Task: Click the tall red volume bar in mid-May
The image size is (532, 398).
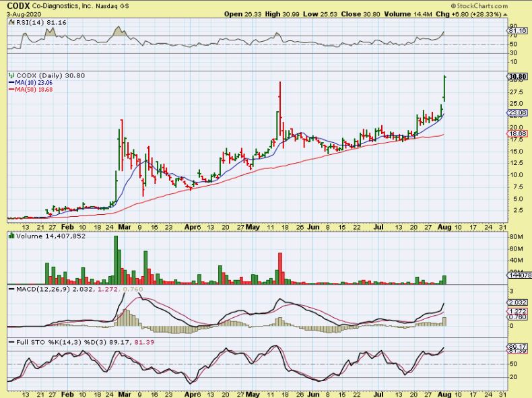Action: [280, 269]
